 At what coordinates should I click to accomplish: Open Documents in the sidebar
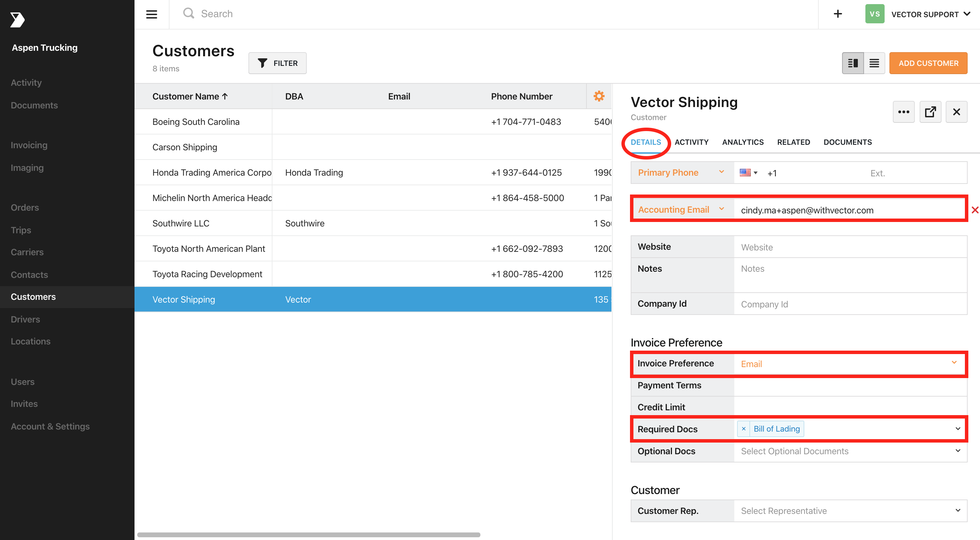34,105
